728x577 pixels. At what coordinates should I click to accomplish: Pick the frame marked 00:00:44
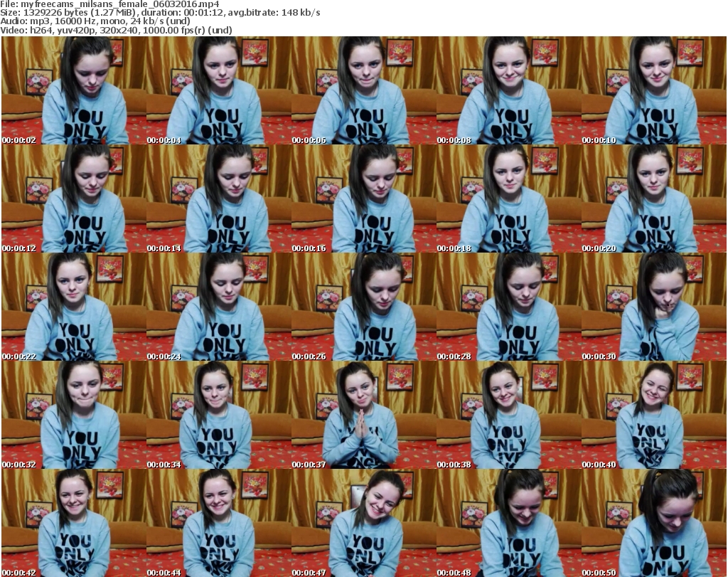(x=218, y=523)
